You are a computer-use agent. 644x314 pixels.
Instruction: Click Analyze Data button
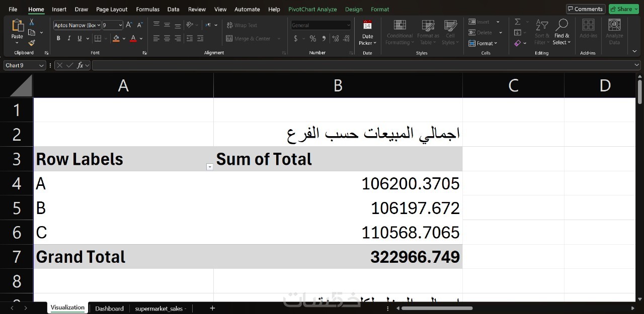tap(614, 32)
